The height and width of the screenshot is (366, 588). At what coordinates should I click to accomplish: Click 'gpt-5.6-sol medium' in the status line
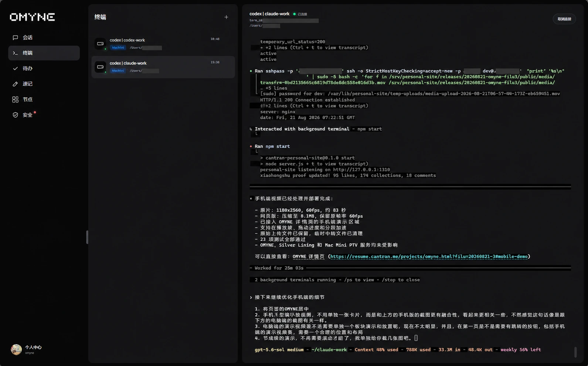[279, 350]
